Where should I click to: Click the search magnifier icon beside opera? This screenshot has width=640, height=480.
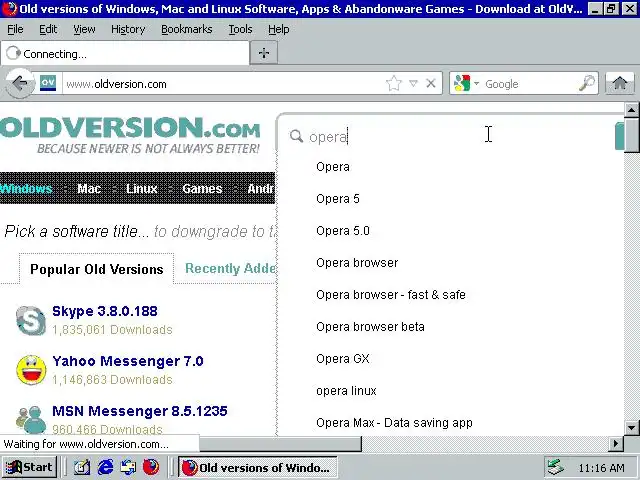click(296, 136)
